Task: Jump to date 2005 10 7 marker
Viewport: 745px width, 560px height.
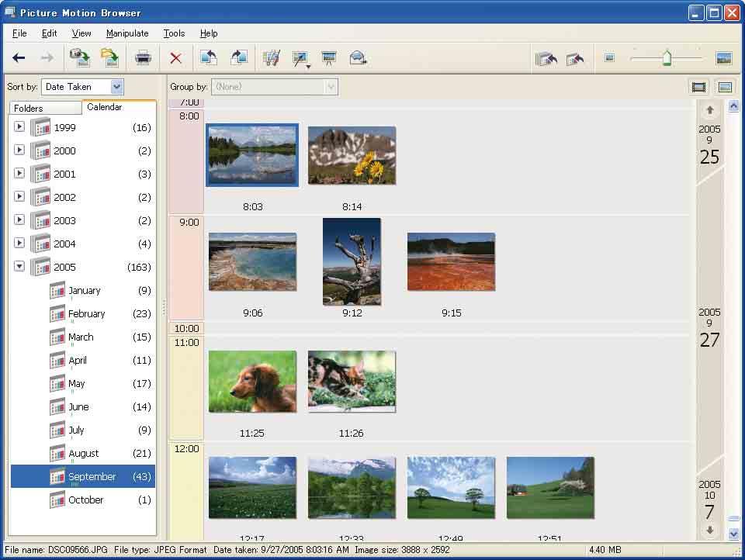Action: point(709,501)
